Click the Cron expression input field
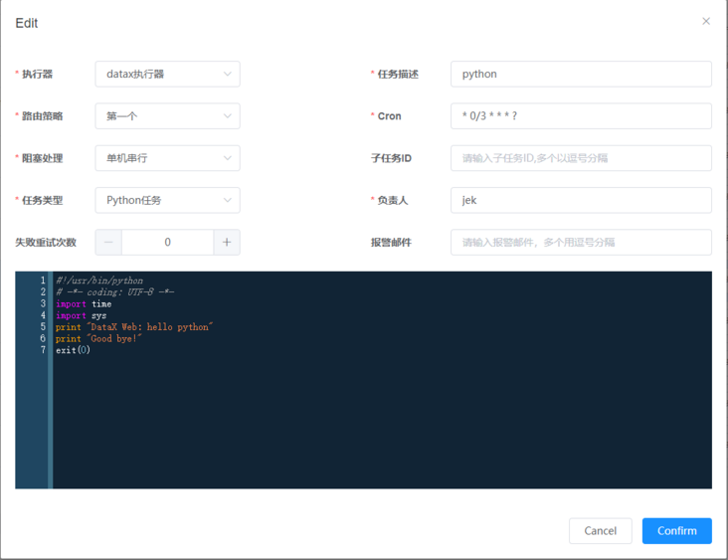Viewport: 728px width, 560px height. [580, 116]
